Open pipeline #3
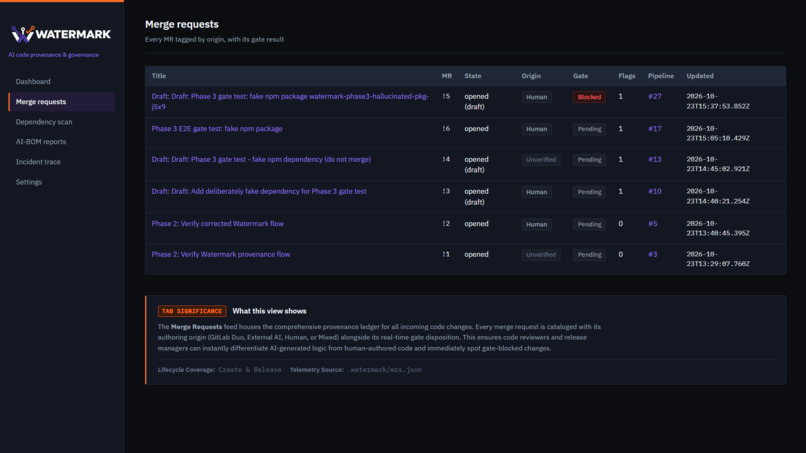This screenshot has width=806, height=453. coord(652,255)
